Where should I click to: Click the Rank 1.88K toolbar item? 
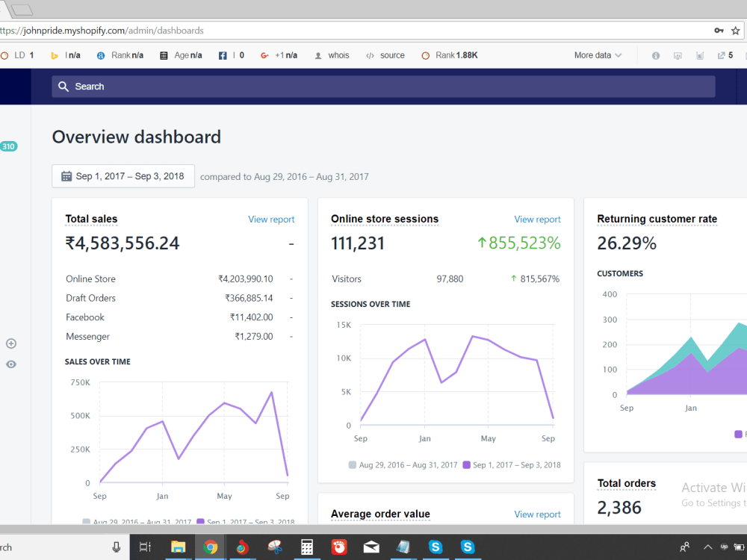pyautogui.click(x=450, y=55)
